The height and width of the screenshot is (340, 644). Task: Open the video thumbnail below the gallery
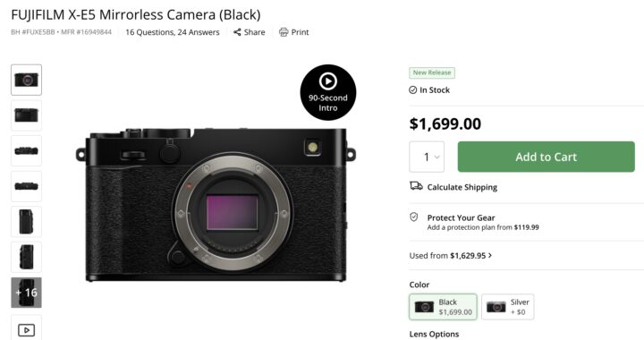tap(26, 328)
